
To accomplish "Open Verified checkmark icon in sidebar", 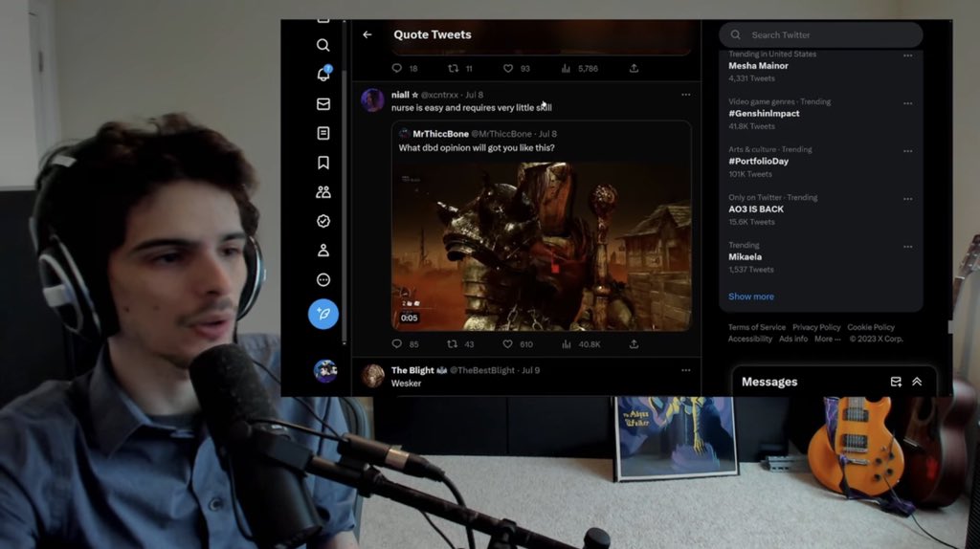I will pyautogui.click(x=323, y=221).
